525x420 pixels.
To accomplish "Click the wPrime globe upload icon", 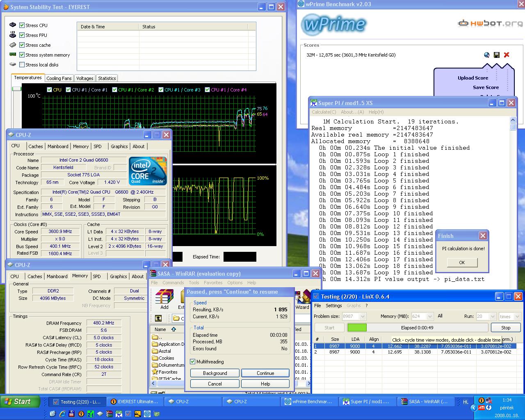I will click(x=487, y=55).
